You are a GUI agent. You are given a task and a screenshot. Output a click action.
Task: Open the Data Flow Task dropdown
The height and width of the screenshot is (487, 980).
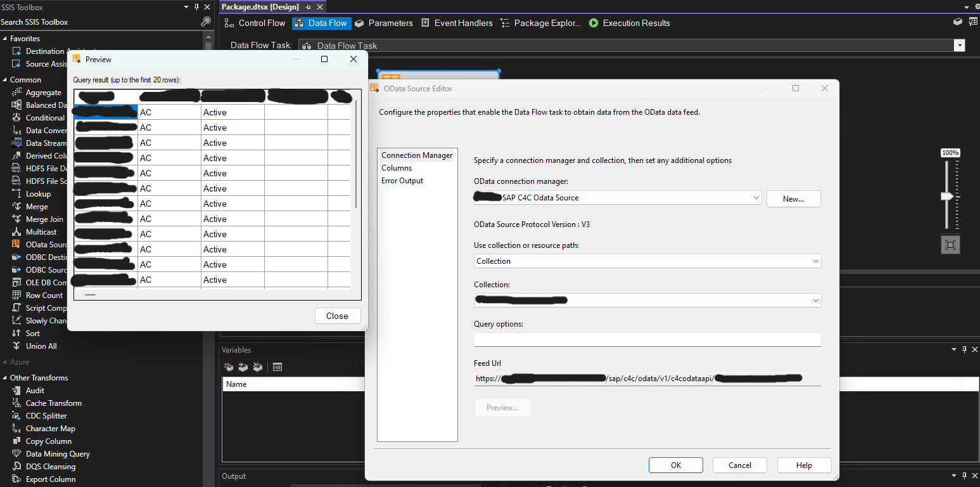[x=960, y=46]
